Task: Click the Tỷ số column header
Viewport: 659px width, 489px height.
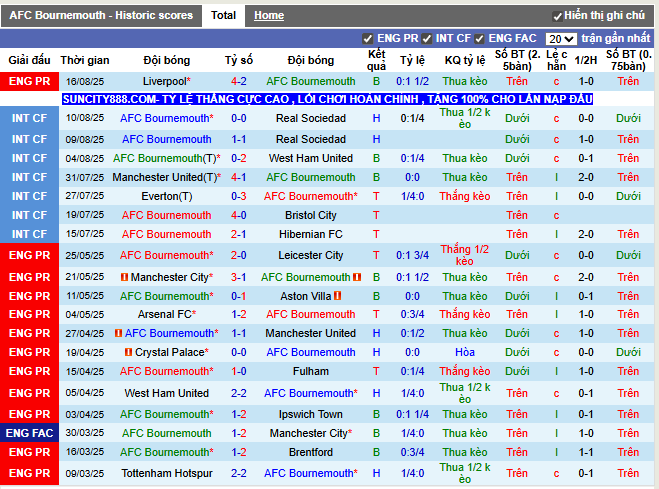Action: click(x=239, y=60)
